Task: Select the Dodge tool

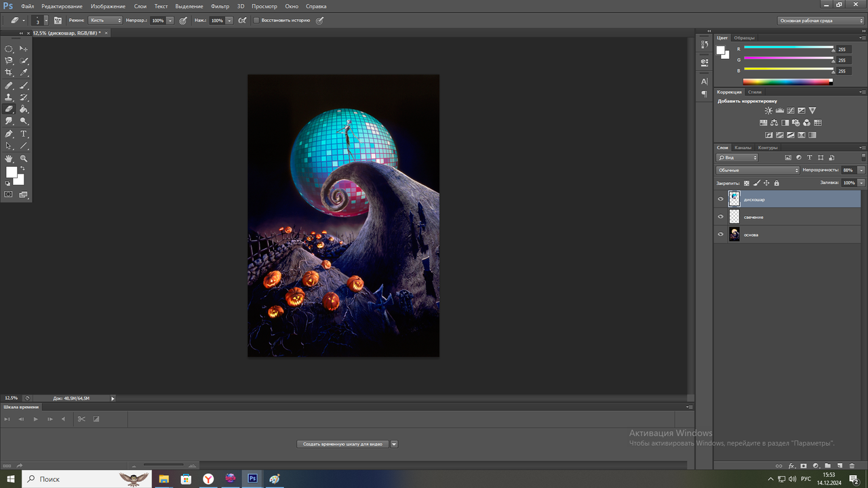Action: (x=24, y=121)
